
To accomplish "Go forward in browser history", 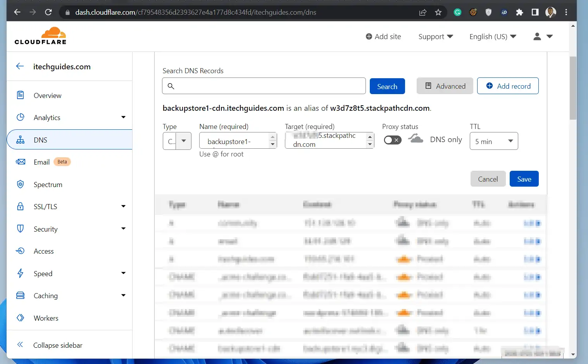I will pyautogui.click(x=33, y=12).
